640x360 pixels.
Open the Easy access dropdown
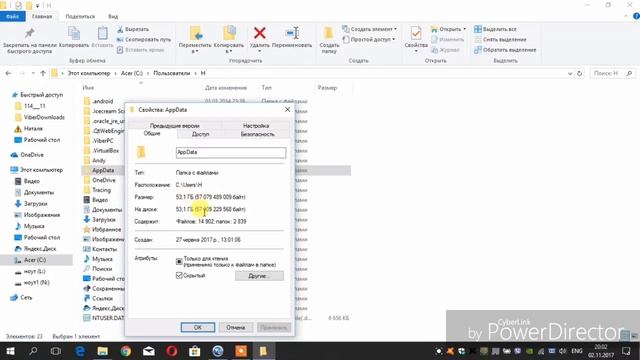tap(369, 40)
